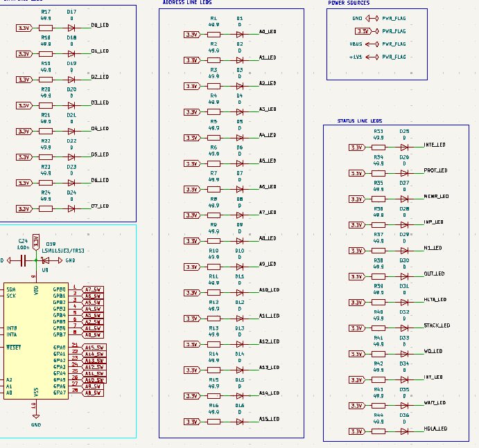Screen dimensions: 479x448
Task: Click capacitor C24 symbol
Action: click(x=23, y=260)
